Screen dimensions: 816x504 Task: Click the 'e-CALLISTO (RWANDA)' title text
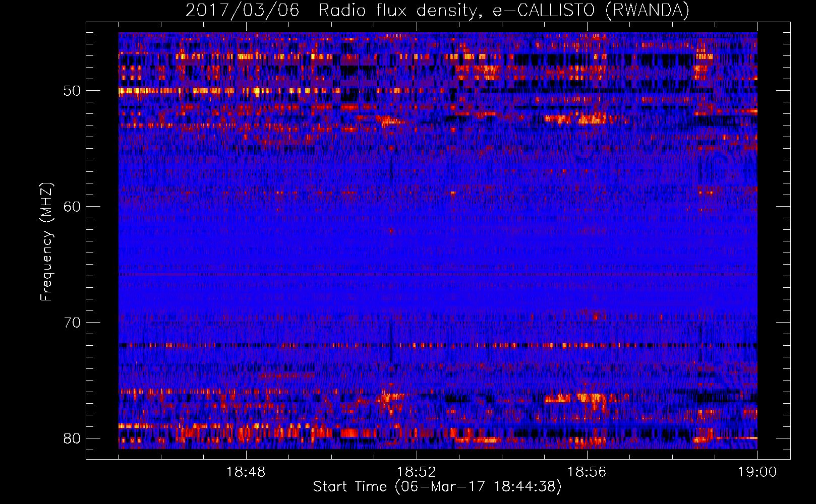point(591,11)
